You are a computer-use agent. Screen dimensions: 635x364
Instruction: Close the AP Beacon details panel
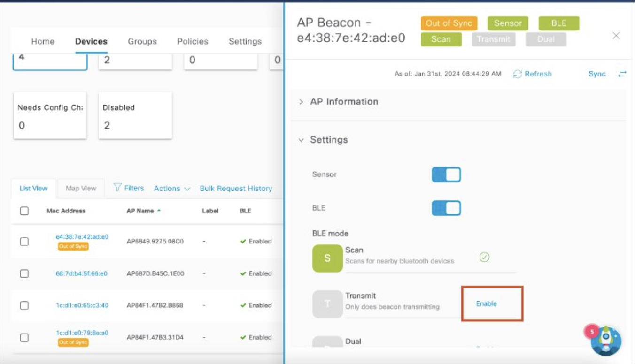[616, 36]
